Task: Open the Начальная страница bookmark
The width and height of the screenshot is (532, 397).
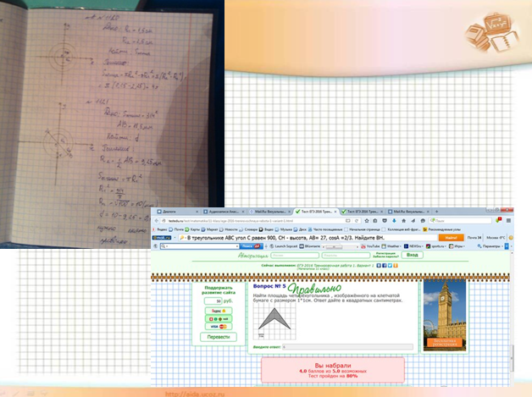Action: point(363,229)
